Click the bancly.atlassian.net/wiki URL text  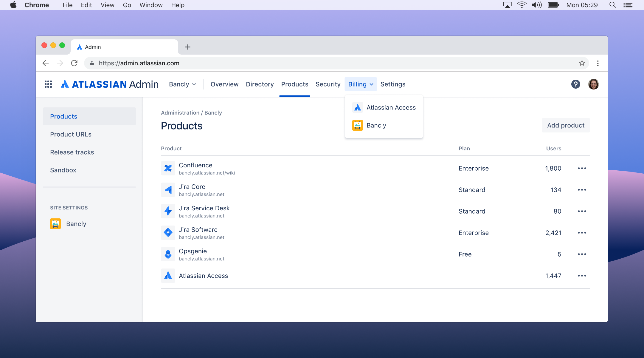[207, 173]
